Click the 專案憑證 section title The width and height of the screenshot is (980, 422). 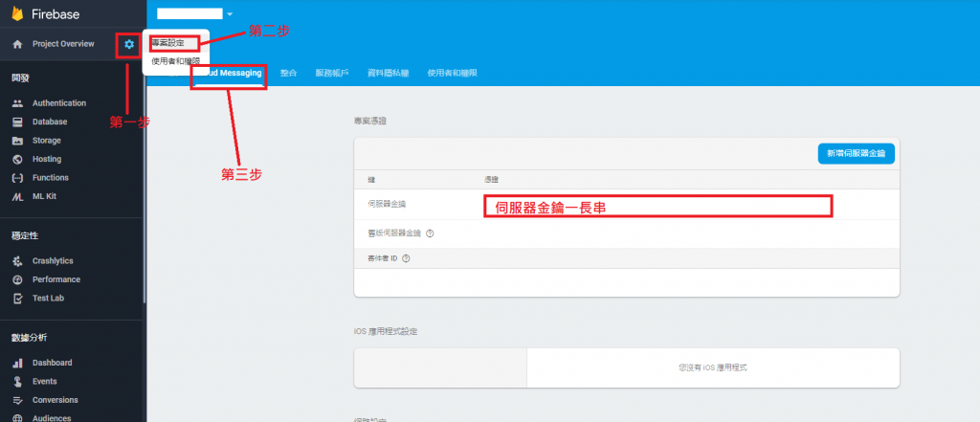coord(370,121)
